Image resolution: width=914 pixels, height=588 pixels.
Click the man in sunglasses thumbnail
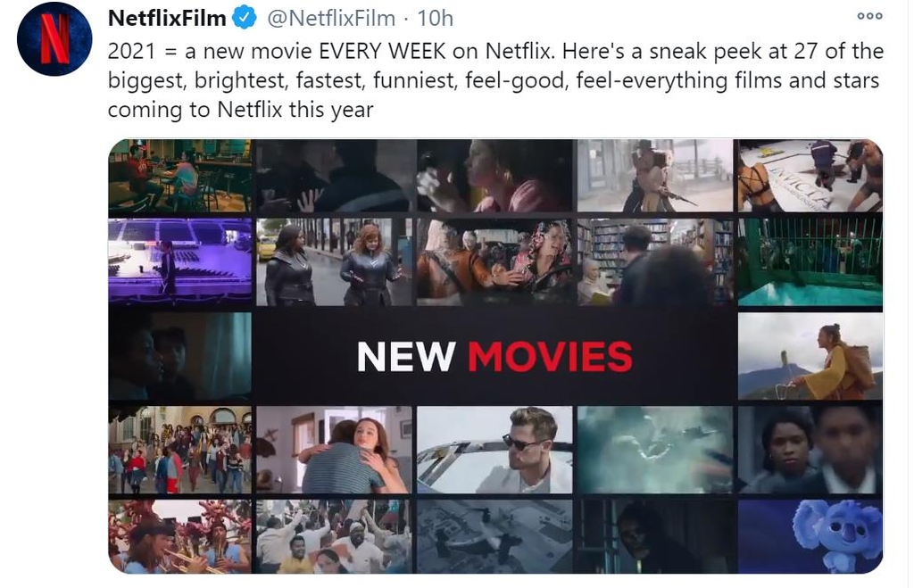point(494,450)
